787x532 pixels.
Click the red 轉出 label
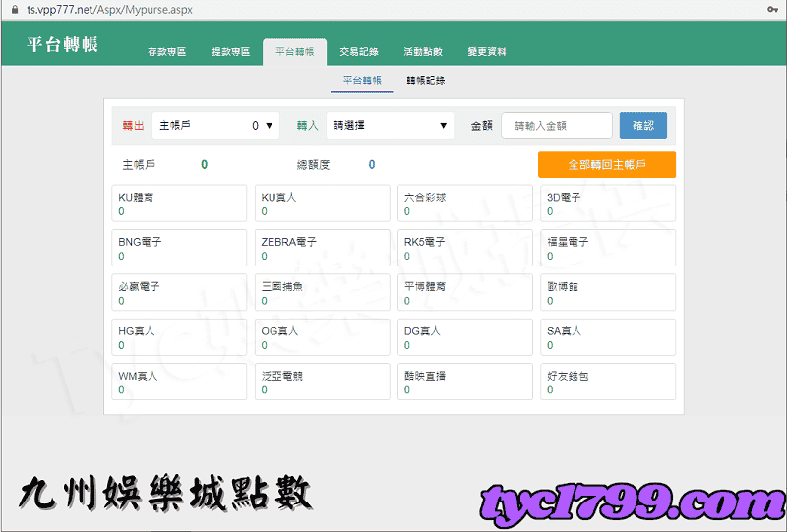(x=133, y=126)
